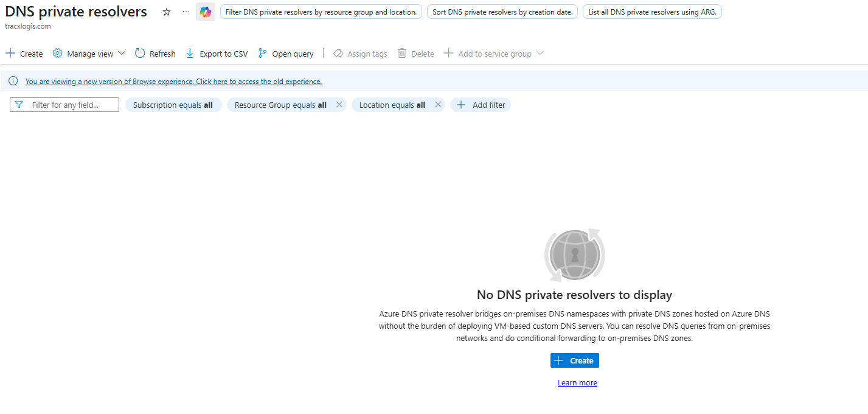The image size is (868, 414).
Task: Click the Open query branch icon
Action: click(262, 54)
